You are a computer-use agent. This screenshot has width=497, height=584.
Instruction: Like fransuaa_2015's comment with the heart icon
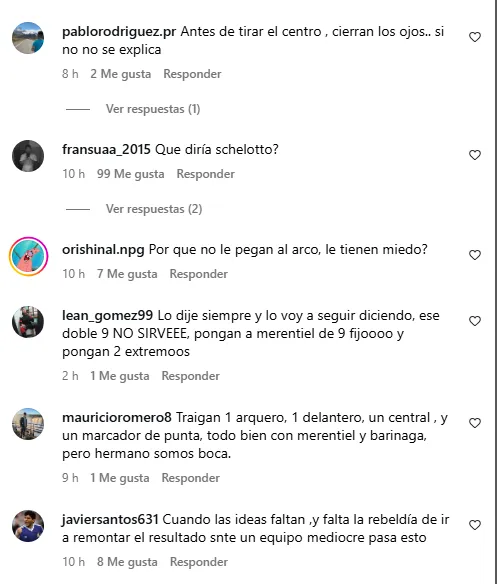point(475,155)
